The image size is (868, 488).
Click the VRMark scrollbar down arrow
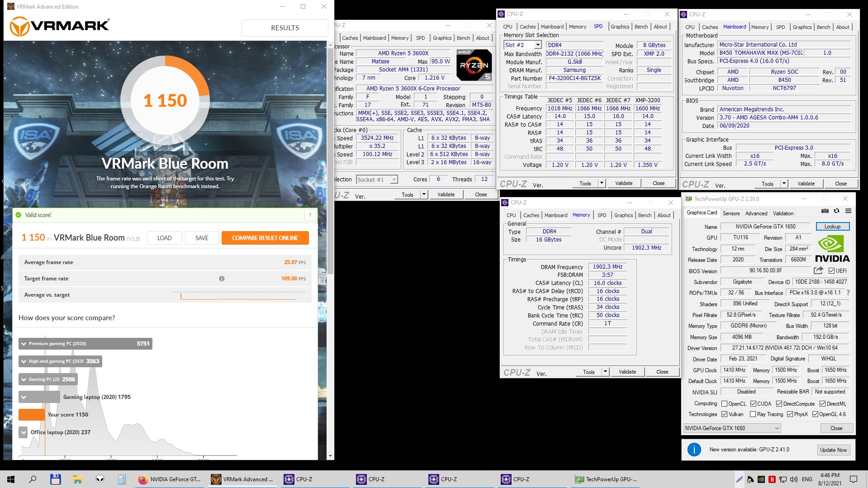click(330, 456)
